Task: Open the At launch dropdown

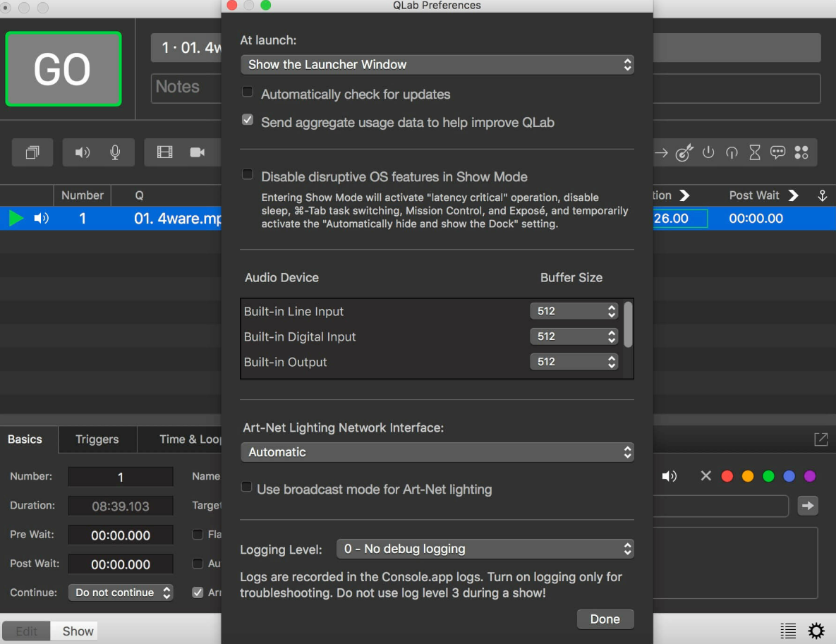Action: (x=437, y=64)
